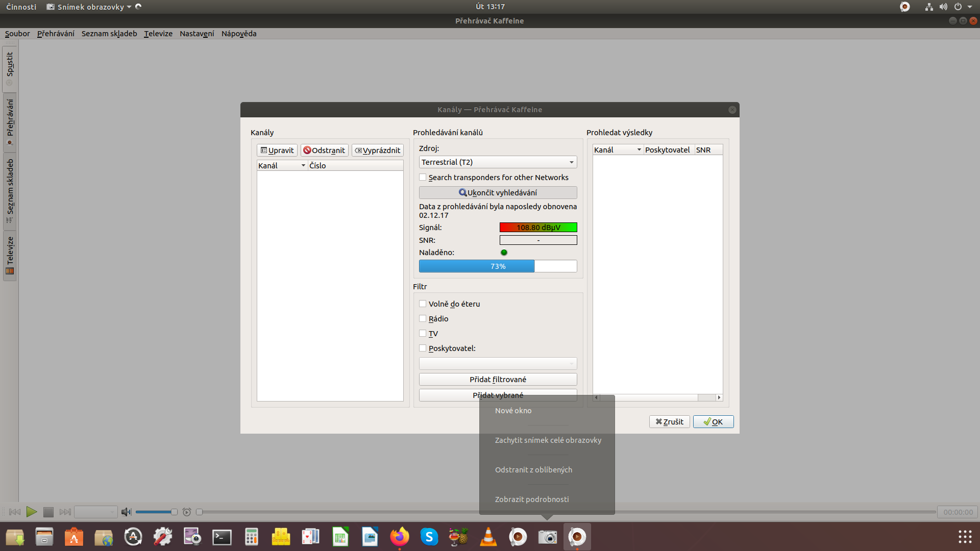This screenshot has width=980, height=551.
Task: Expand the Kanál column header arrow in results
Action: (639, 150)
